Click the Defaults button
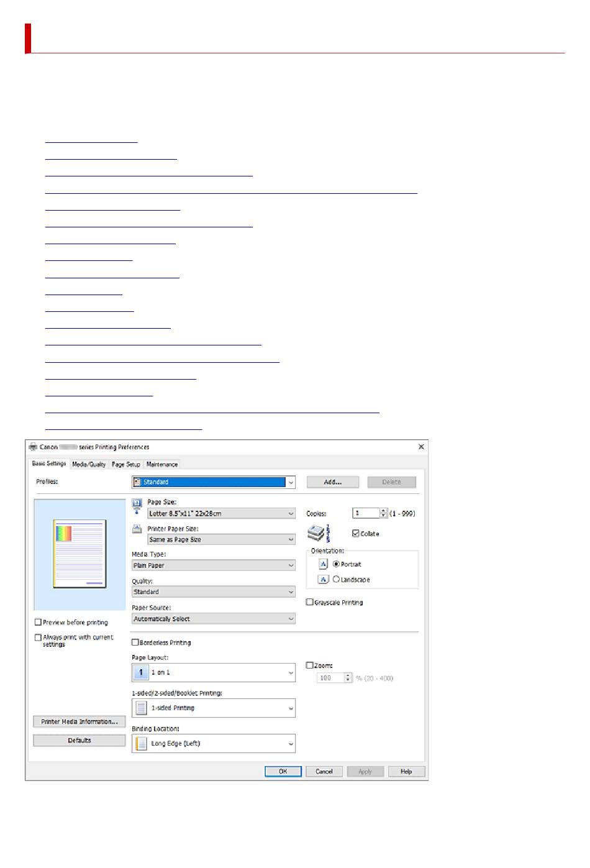Screen dimensions: 590x868 (79, 741)
